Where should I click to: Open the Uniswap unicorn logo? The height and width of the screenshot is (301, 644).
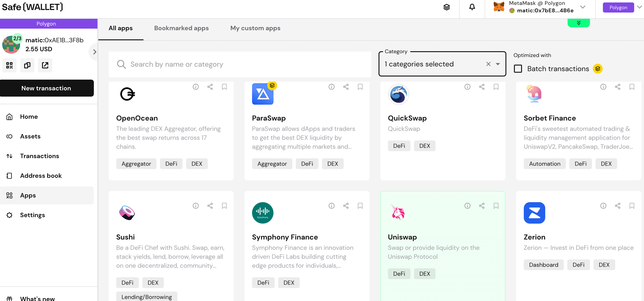click(398, 213)
